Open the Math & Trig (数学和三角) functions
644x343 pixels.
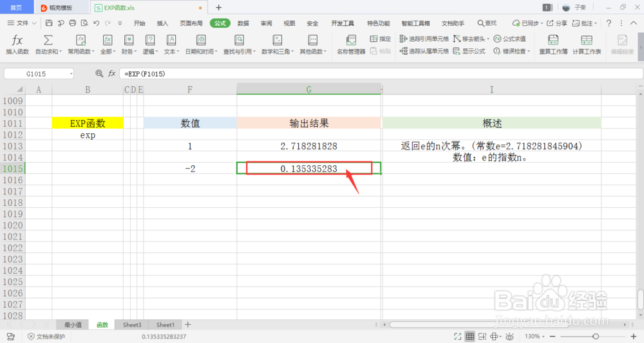277,44
